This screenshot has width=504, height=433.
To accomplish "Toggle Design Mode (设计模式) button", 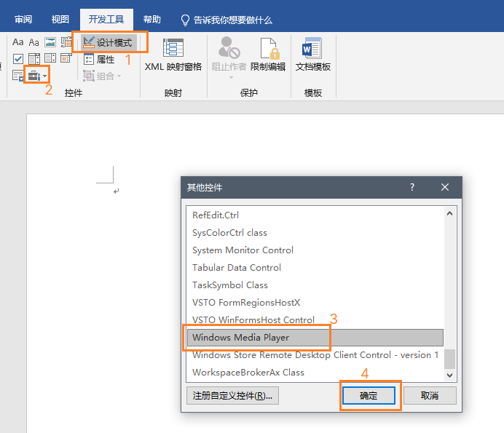I will click(x=108, y=43).
